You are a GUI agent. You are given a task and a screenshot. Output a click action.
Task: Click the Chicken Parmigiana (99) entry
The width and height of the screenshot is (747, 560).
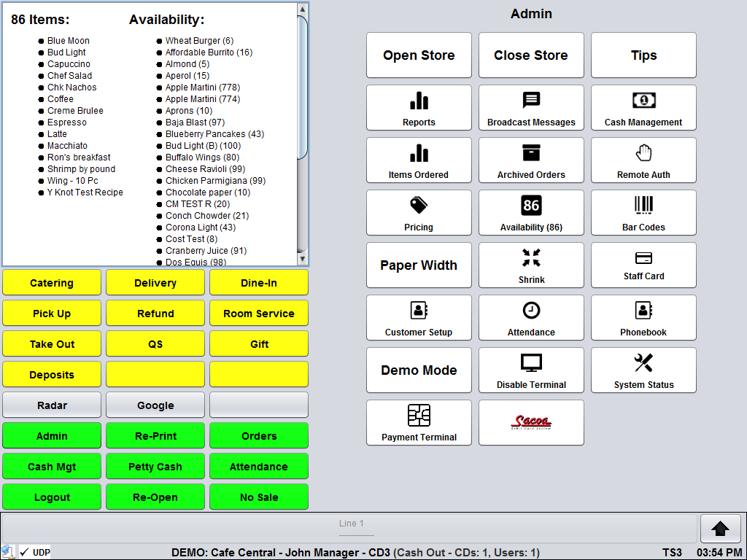[x=215, y=181]
